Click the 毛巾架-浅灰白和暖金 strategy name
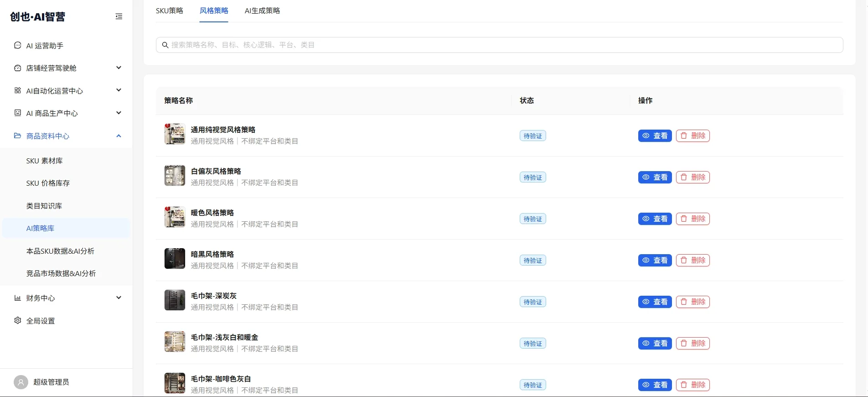Viewport: 868px width, 397px height. (224, 337)
